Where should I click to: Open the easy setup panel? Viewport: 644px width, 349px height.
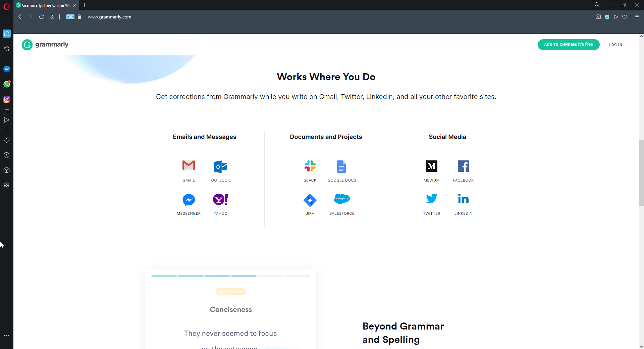click(637, 17)
